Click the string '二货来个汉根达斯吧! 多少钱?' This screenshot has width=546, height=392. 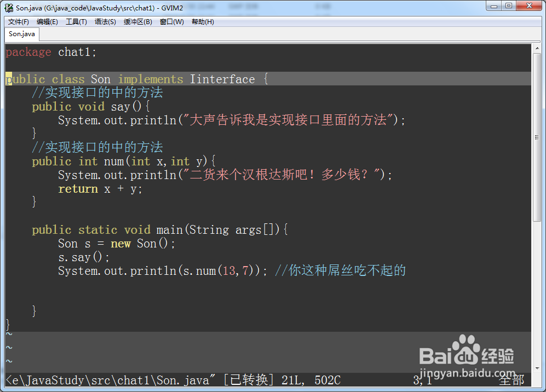click(x=281, y=175)
